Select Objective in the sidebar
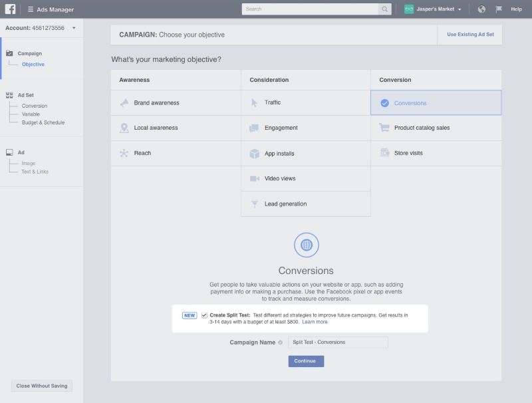The image size is (532, 403). pos(33,64)
